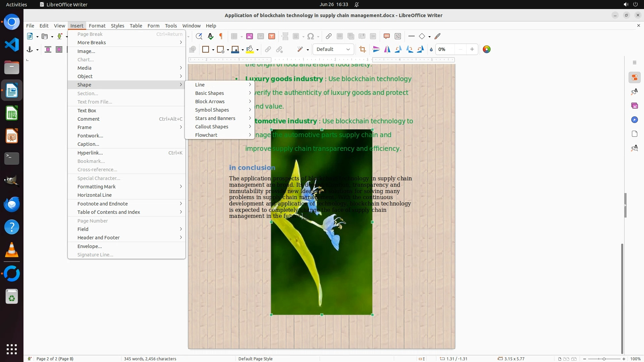Open Gallery panel in sidebar
The image size is (644, 362).
[x=634, y=106]
